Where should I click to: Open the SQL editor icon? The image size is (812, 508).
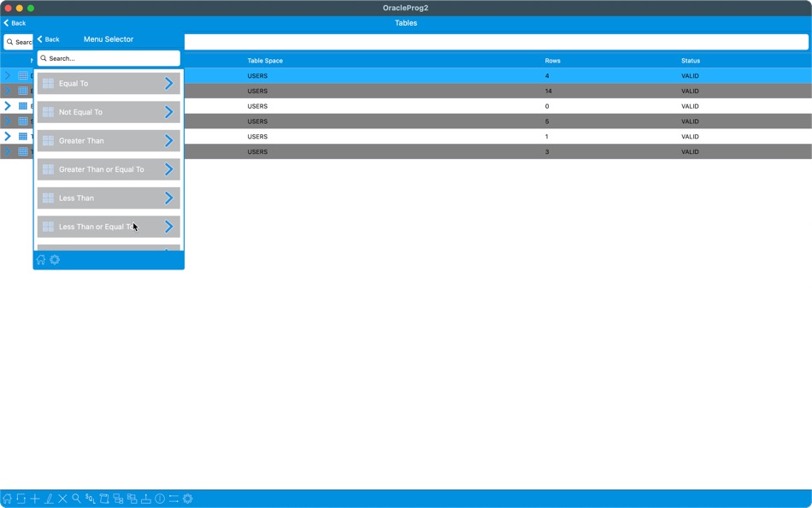coord(91,498)
